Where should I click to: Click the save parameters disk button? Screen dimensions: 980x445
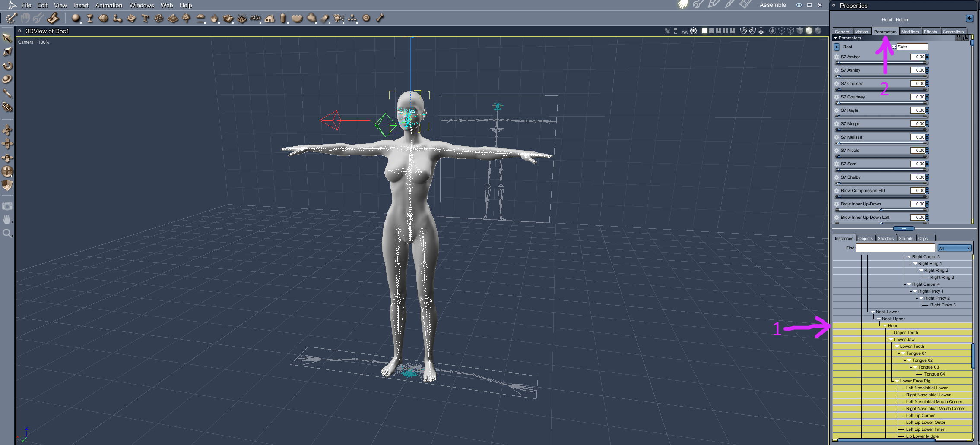958,38
